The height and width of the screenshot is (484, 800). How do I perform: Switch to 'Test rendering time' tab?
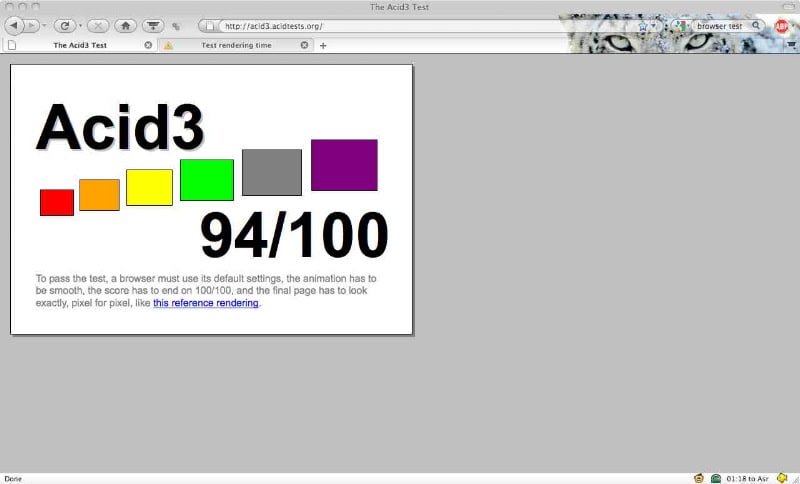pos(236,45)
